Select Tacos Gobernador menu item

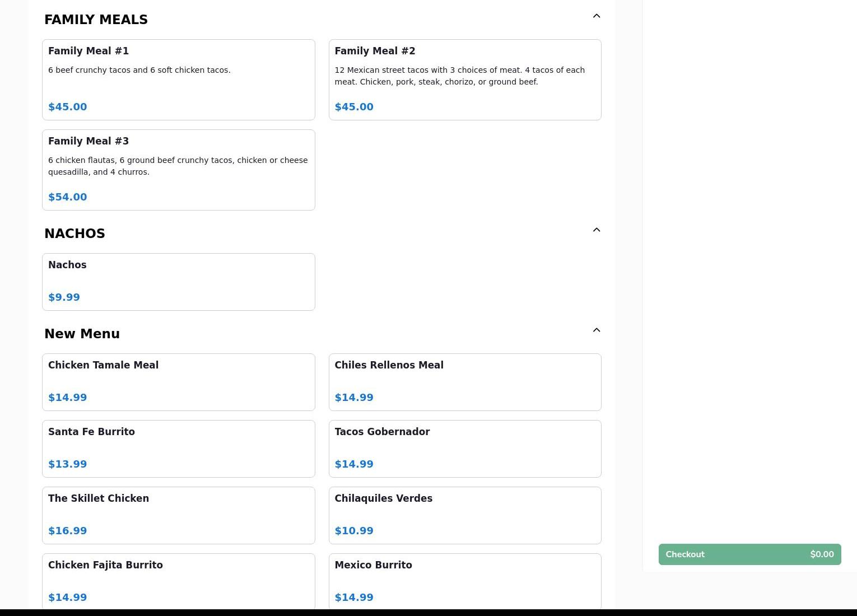tap(464, 449)
